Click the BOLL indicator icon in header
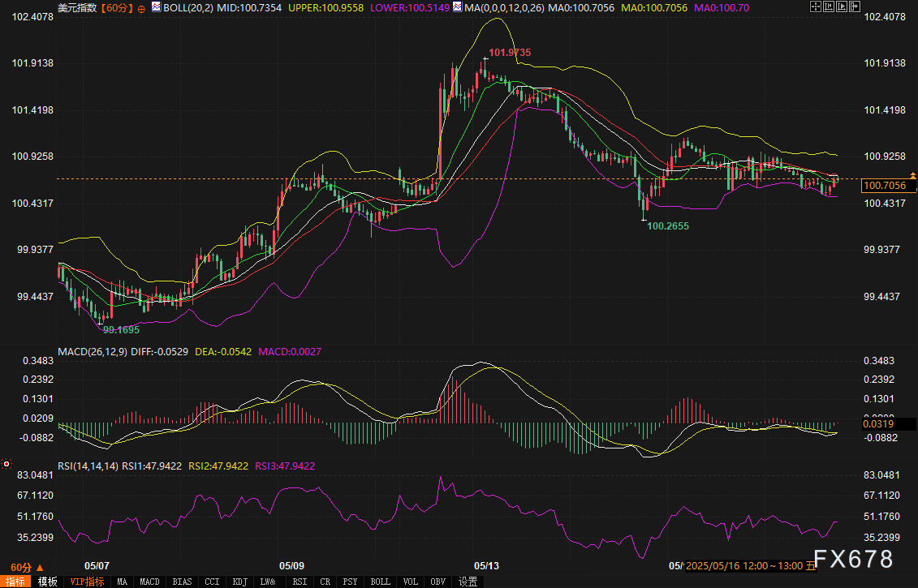The height and width of the screenshot is (588, 918). click(x=156, y=7)
